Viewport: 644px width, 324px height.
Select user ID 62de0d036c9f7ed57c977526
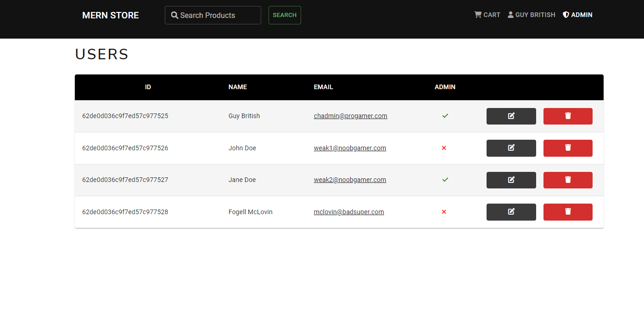pos(125,148)
